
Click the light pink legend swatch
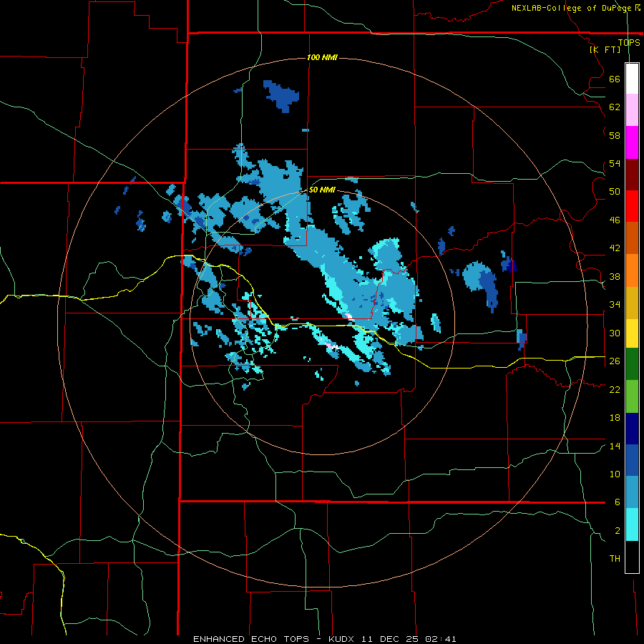632,110
